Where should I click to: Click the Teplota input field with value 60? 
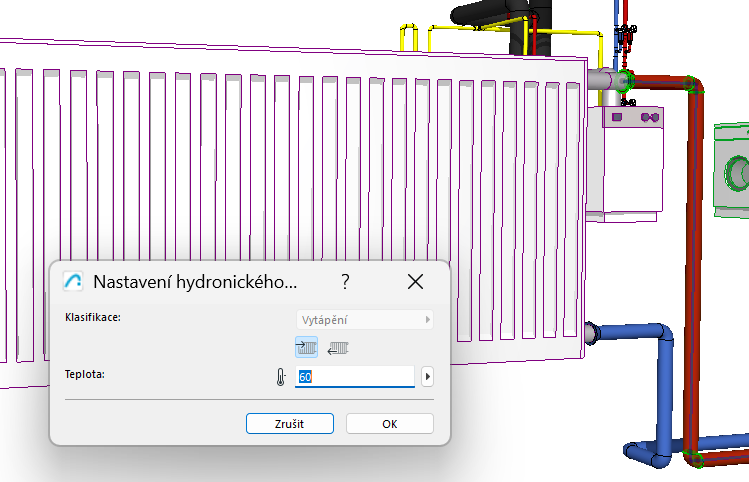(x=355, y=376)
